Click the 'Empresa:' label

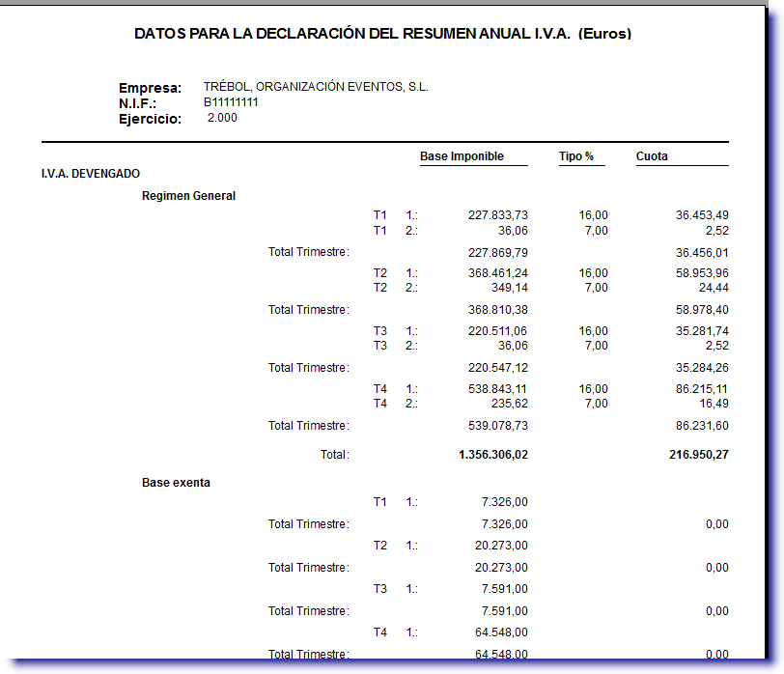click(150, 88)
